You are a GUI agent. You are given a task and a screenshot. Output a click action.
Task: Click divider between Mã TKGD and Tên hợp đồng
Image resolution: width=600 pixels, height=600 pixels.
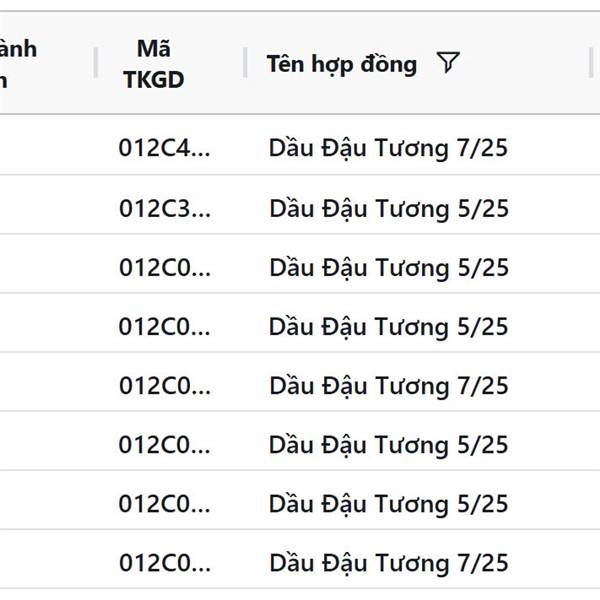coord(245,63)
